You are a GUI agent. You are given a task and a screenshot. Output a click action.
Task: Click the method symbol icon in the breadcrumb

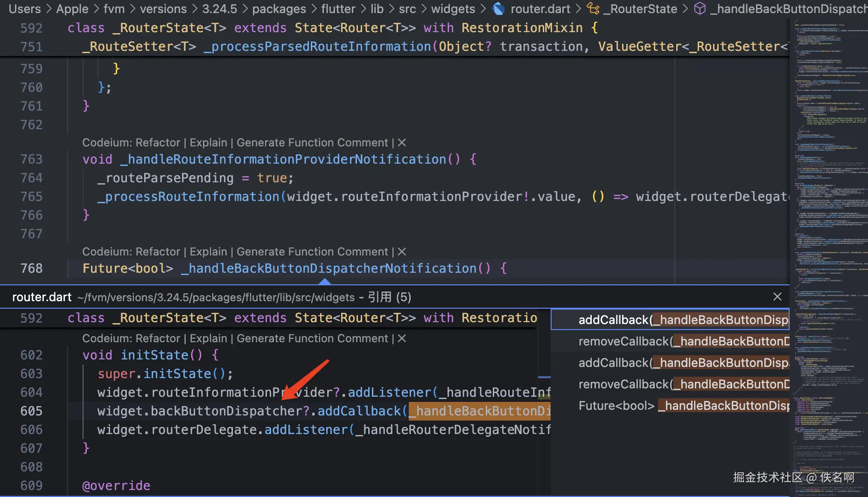pyautogui.click(x=700, y=9)
